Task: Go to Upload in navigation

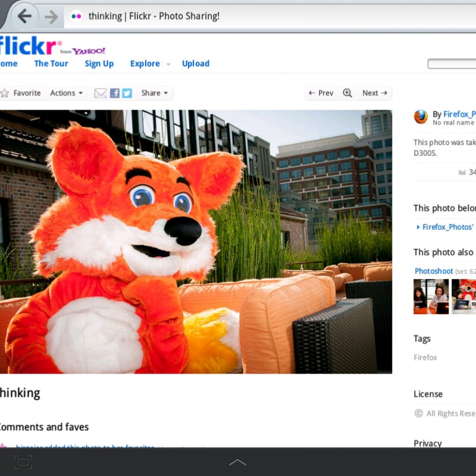Action: coord(196,63)
